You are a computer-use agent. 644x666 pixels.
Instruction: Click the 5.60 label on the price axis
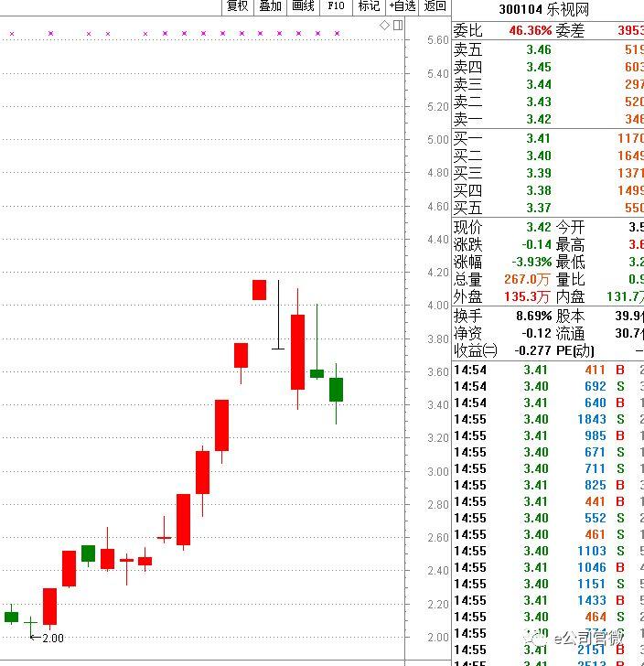coord(438,40)
